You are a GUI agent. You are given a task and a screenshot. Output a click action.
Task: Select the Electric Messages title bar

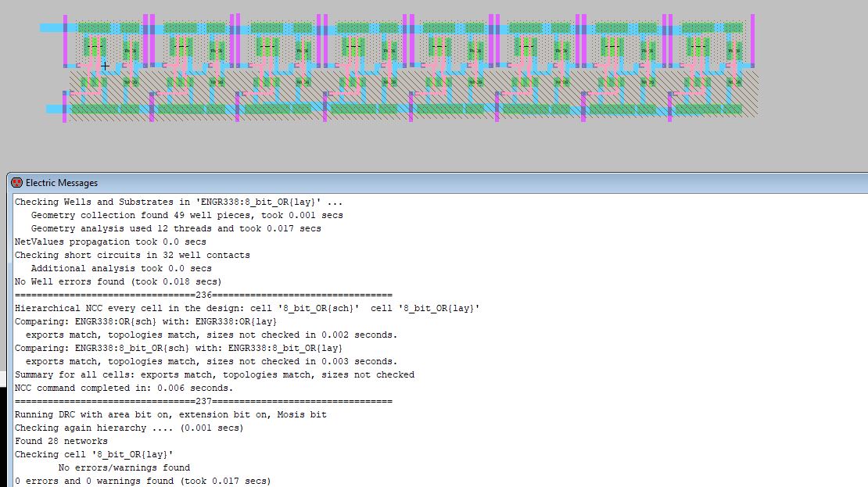391,183
